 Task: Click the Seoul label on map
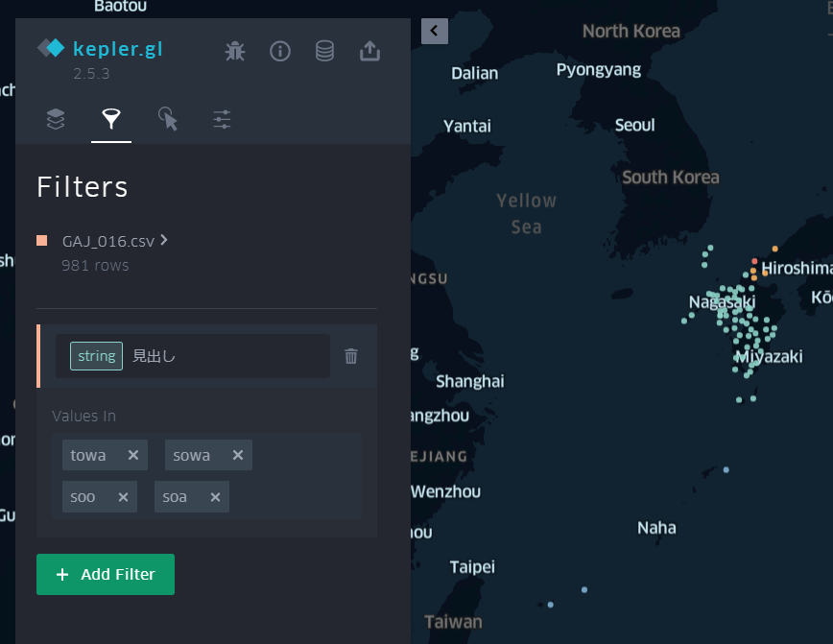click(635, 125)
